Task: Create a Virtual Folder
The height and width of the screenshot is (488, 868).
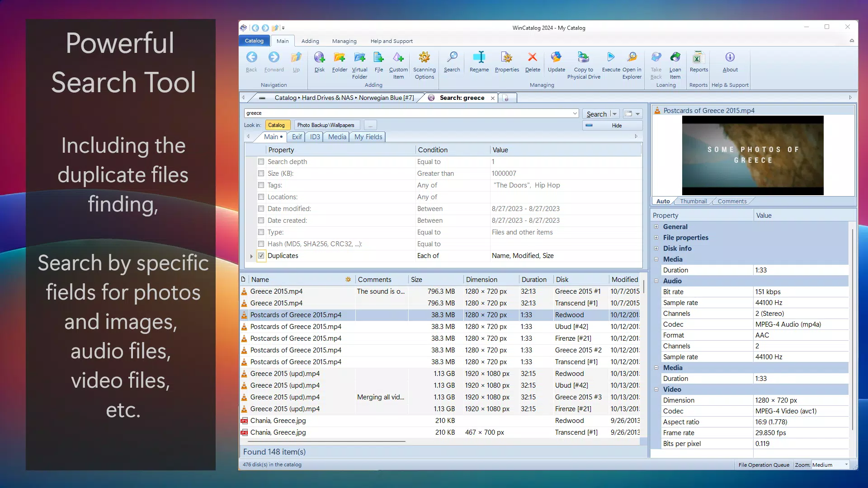Action: tap(359, 65)
